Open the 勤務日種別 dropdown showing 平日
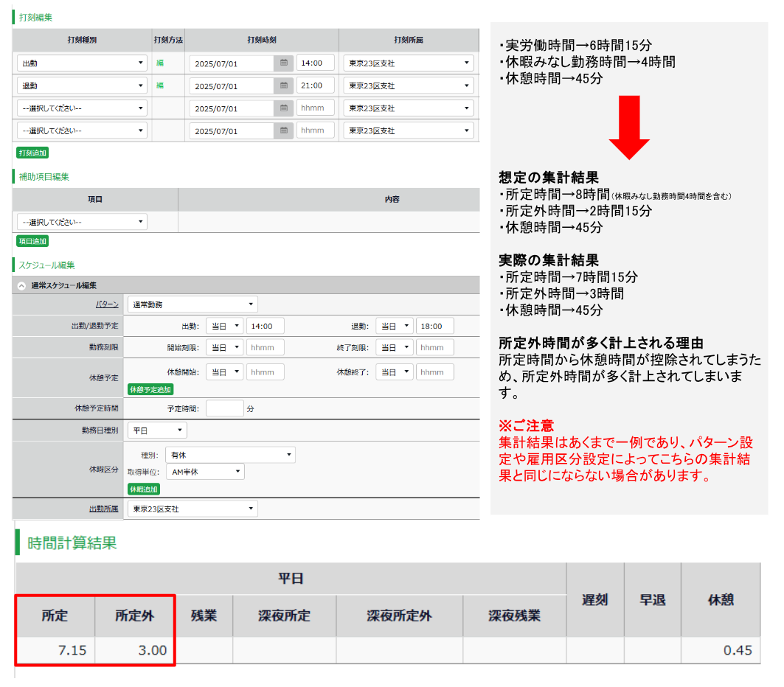This screenshot has width=784, height=687. click(157, 430)
